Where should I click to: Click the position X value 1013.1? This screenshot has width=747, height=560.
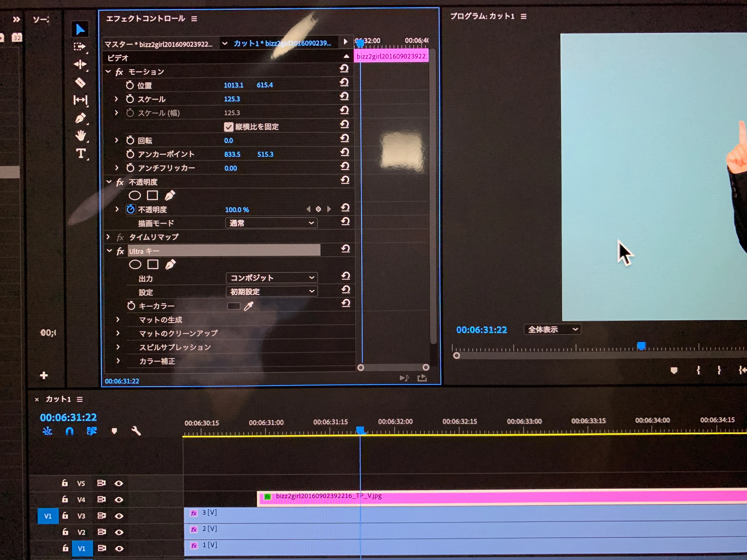(x=233, y=85)
